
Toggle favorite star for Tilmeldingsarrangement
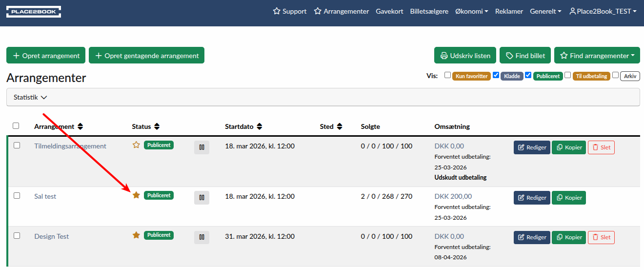[x=136, y=145]
